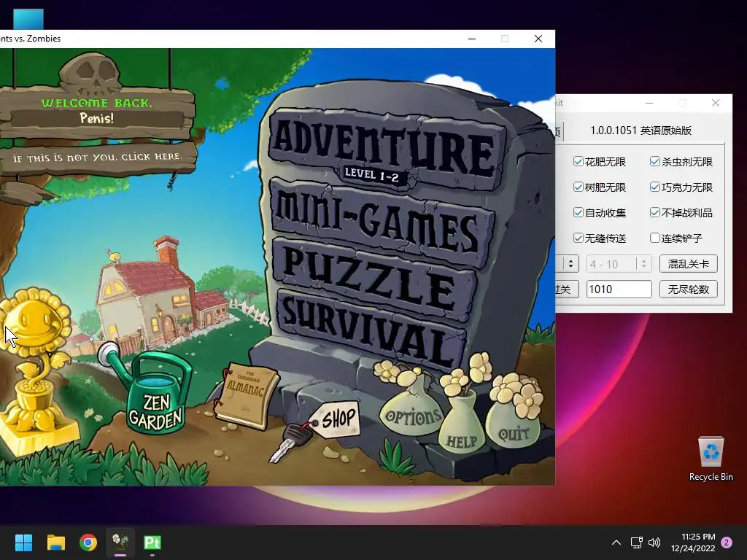Open Windows Start menu

click(x=23, y=542)
